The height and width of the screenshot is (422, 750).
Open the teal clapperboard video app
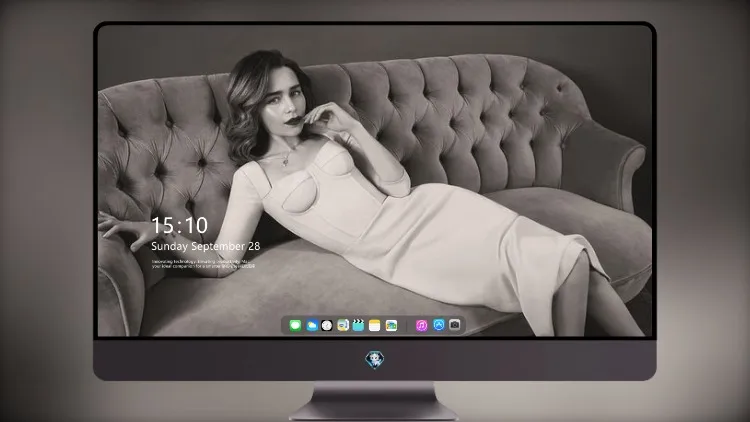tap(358, 325)
